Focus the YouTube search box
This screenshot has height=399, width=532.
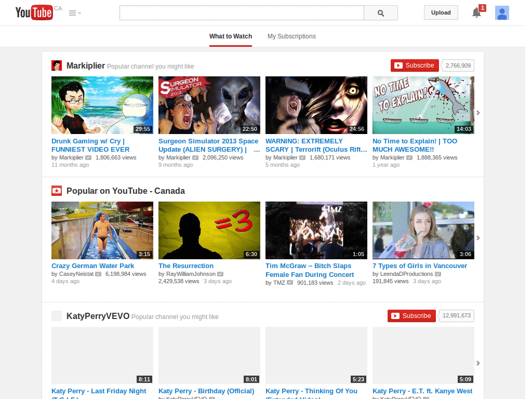242,13
